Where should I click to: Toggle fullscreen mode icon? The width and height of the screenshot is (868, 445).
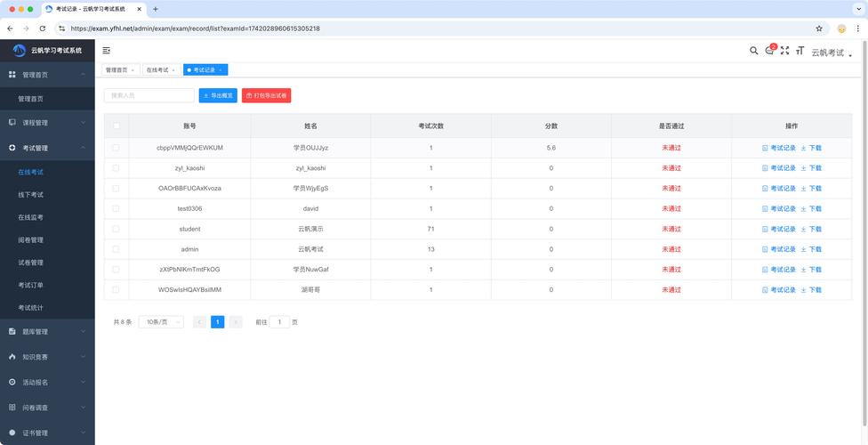[784, 51]
